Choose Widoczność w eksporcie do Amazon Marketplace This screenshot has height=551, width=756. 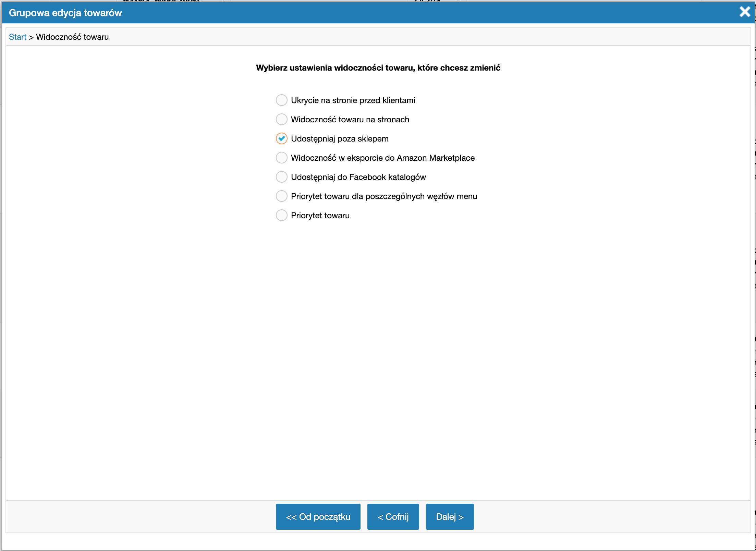pyautogui.click(x=282, y=158)
